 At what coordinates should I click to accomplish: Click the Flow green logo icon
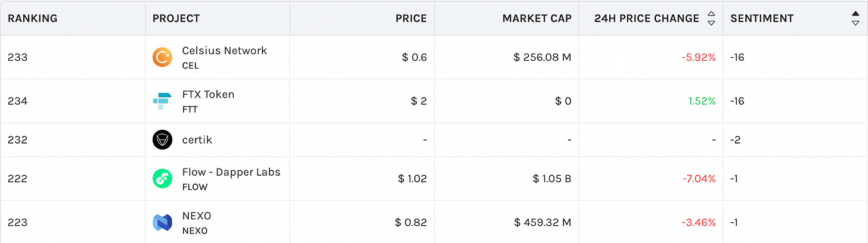[x=162, y=179]
